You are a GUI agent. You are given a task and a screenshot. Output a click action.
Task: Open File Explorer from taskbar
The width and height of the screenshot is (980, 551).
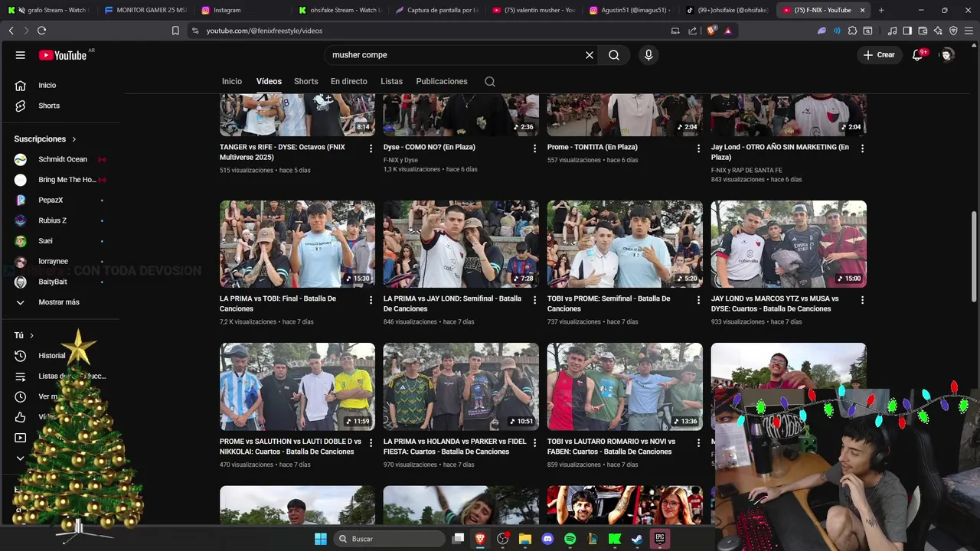coord(525,539)
